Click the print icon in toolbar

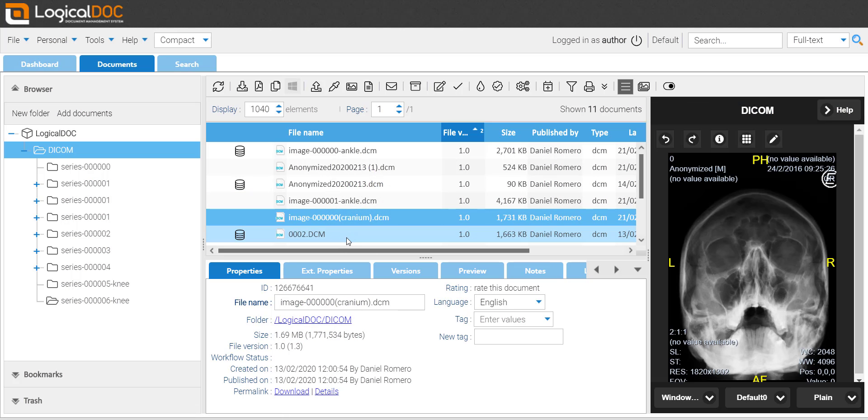589,86
